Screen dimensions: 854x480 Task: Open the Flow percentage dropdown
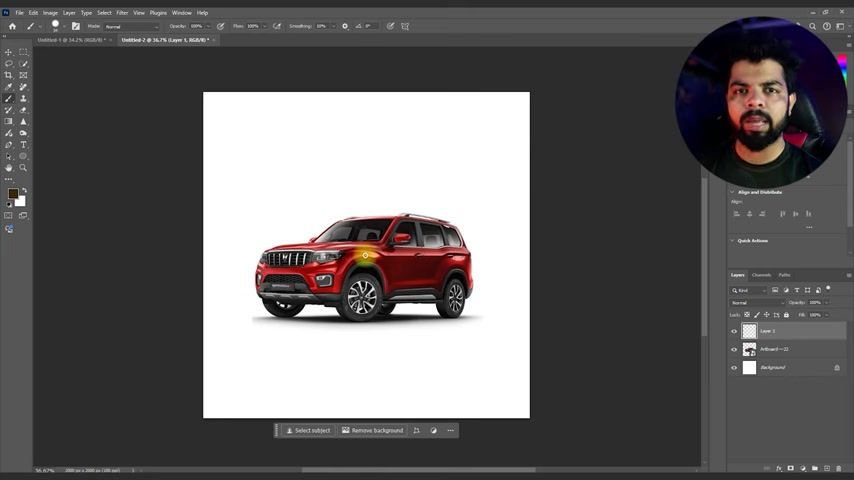tap(265, 26)
